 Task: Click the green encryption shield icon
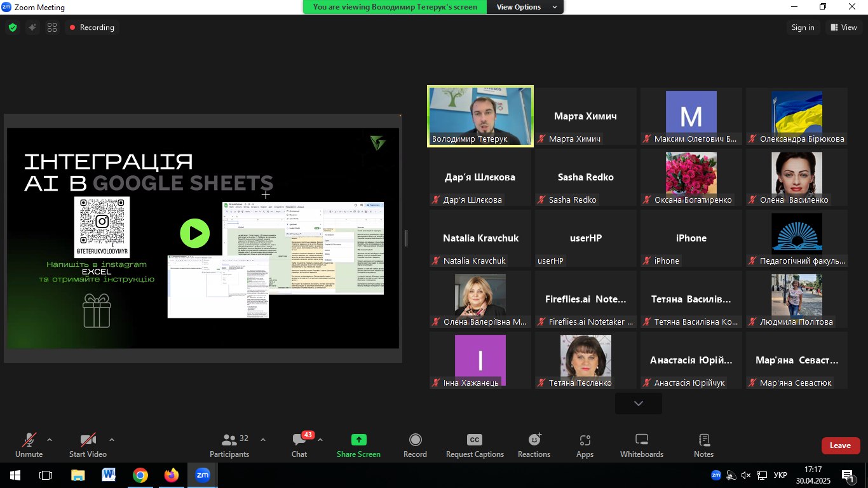(12, 27)
